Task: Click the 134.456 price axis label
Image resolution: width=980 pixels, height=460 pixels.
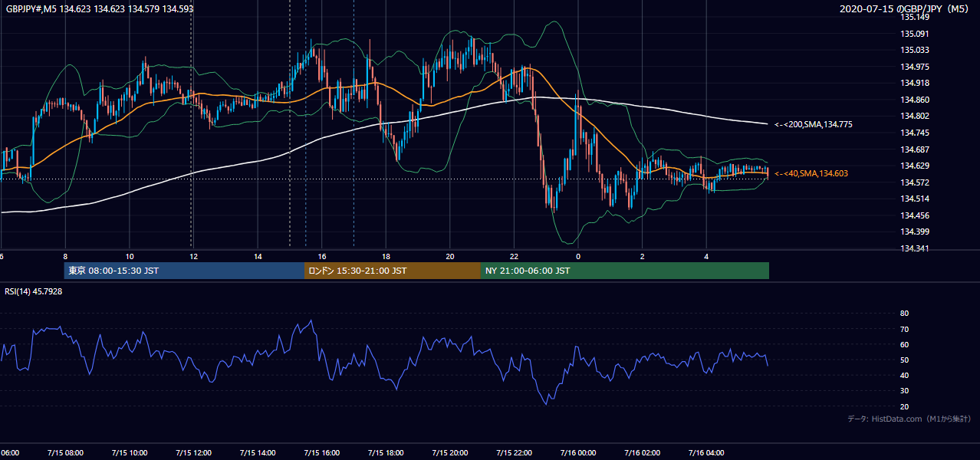Action: pos(915,215)
